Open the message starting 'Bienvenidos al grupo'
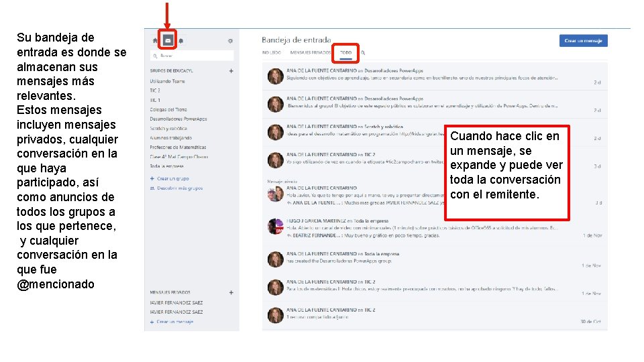The height and width of the screenshot is (362, 644). [435, 105]
